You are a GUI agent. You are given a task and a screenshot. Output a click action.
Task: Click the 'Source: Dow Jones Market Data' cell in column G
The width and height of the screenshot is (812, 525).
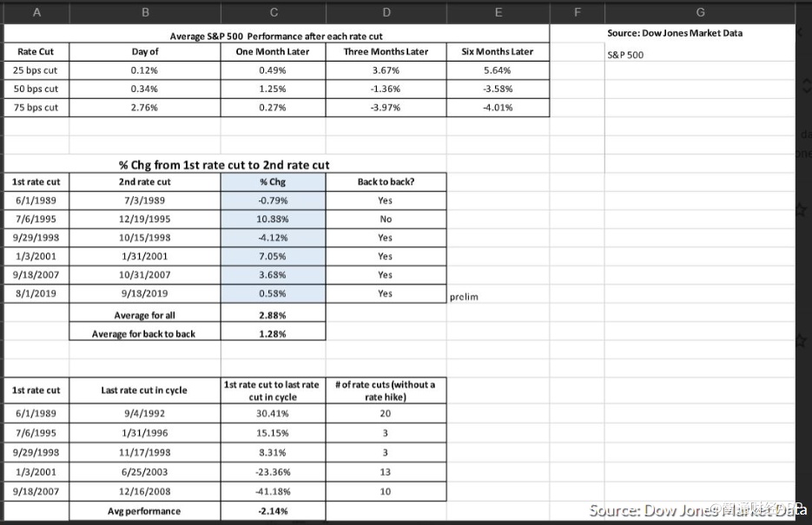coord(675,33)
